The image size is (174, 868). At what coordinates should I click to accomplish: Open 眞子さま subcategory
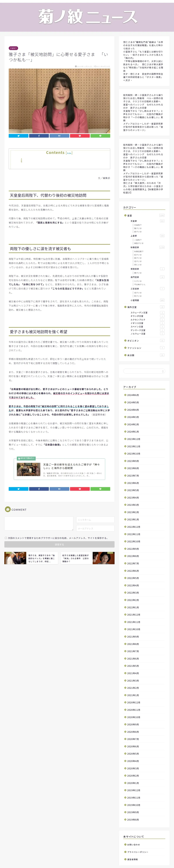(138, 258)
